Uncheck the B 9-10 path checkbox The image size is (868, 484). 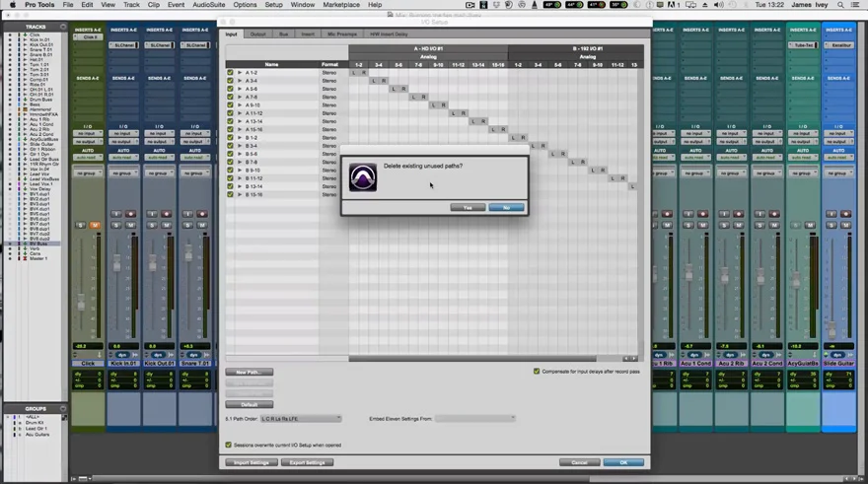click(x=230, y=171)
